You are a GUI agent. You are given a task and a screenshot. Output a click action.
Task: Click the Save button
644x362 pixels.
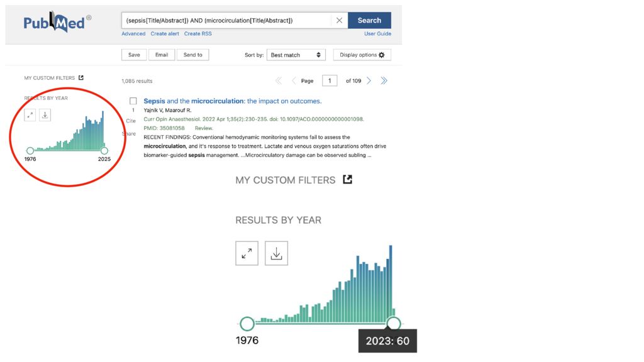(x=134, y=55)
